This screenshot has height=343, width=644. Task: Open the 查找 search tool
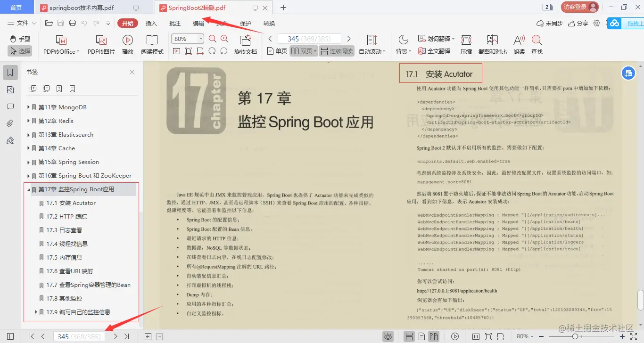click(x=537, y=45)
